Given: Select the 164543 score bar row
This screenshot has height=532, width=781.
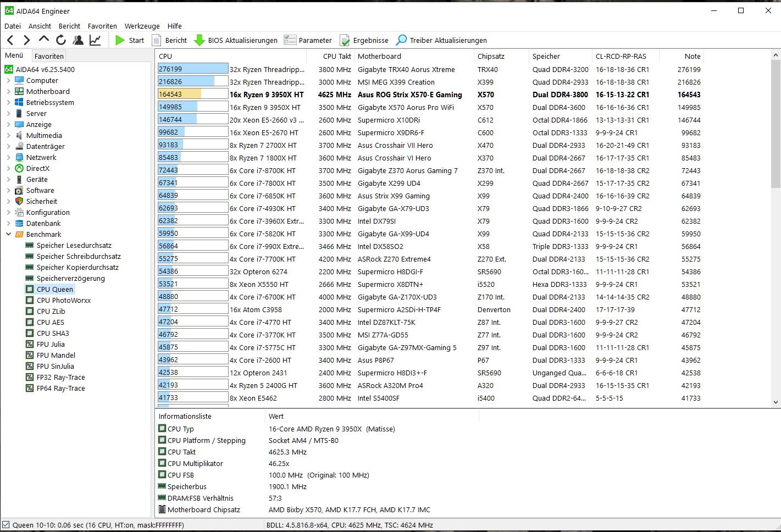Looking at the screenshot, I should coord(429,95).
